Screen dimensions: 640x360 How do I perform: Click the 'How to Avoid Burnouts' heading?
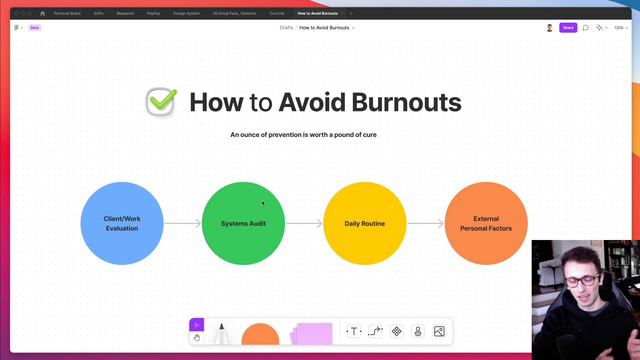[x=325, y=102]
